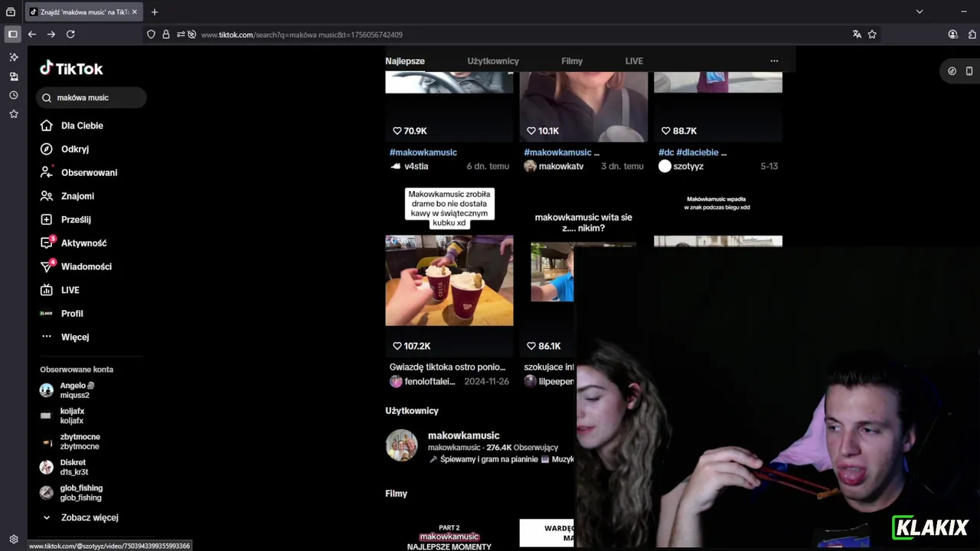Open recent tabs icon left of the tab
The image size is (980, 551).
click(11, 12)
